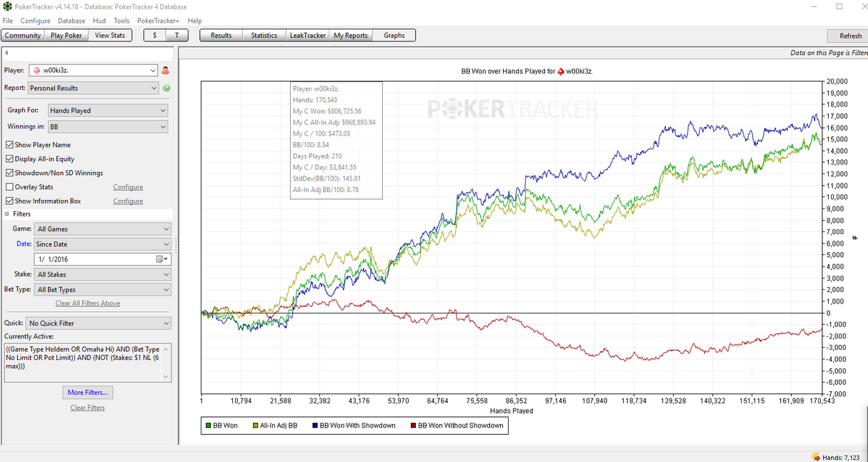Viewport: 868px width, 462px height.
Task: Switch to the Play Poker tab
Action: pyautogui.click(x=66, y=35)
